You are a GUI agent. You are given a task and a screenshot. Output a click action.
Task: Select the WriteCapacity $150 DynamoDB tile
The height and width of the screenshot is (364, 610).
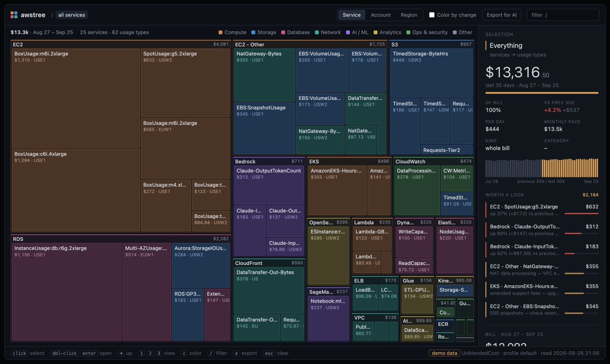415,243
